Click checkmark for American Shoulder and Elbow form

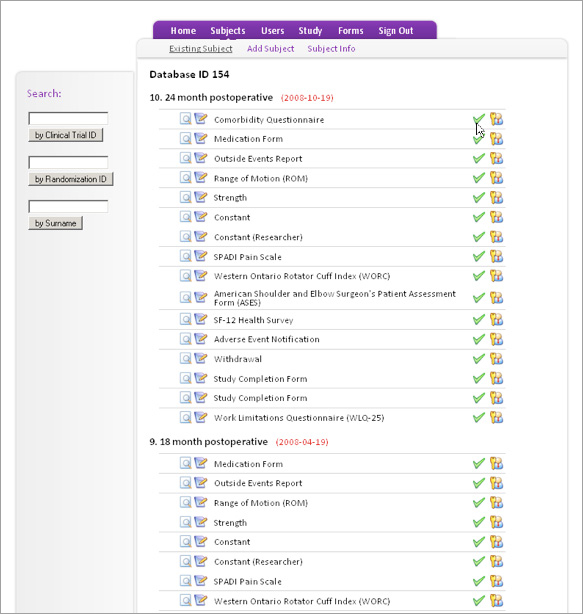pyautogui.click(x=478, y=298)
